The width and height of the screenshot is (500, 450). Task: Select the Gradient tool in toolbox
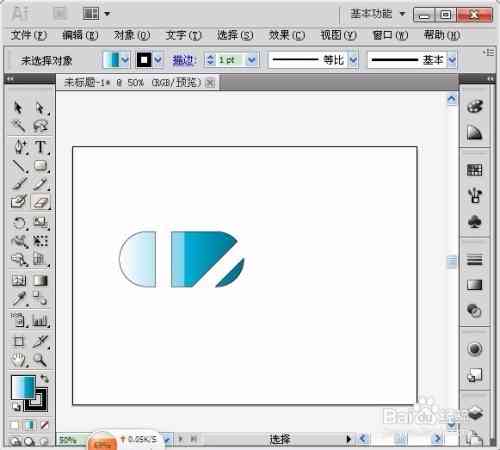[x=40, y=280]
